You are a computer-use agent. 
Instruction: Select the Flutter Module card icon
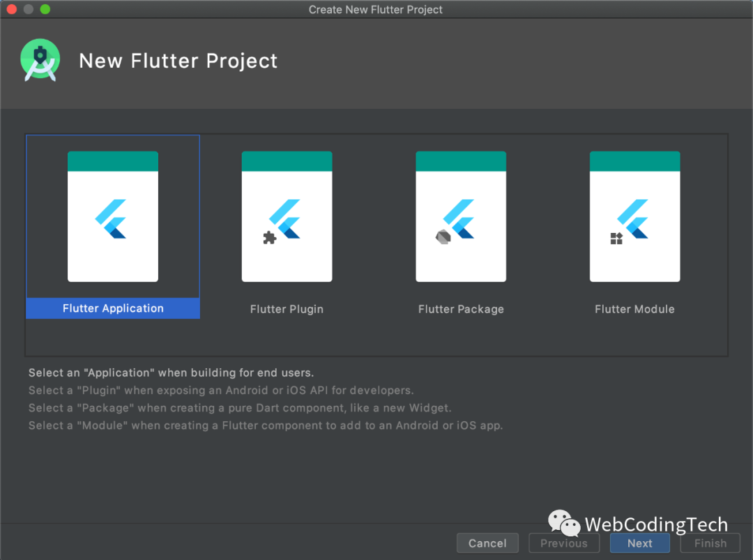click(635, 217)
